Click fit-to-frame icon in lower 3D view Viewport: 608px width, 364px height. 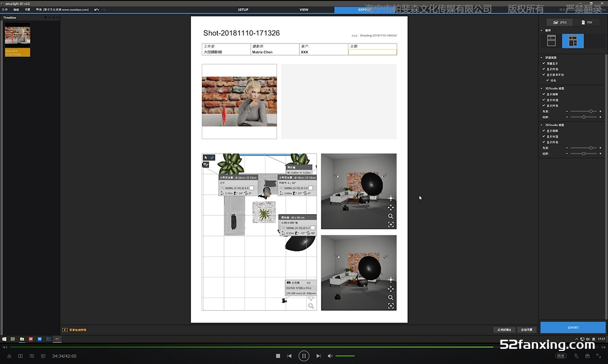click(x=391, y=306)
